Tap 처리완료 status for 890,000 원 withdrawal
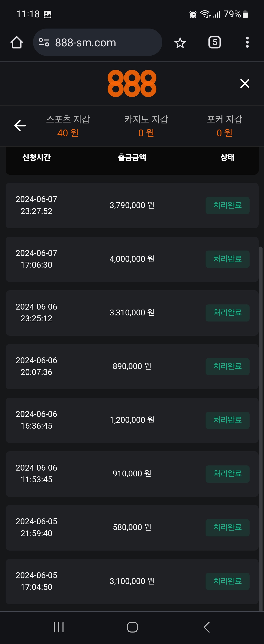Image resolution: width=264 pixels, height=644 pixels. pyautogui.click(x=227, y=366)
